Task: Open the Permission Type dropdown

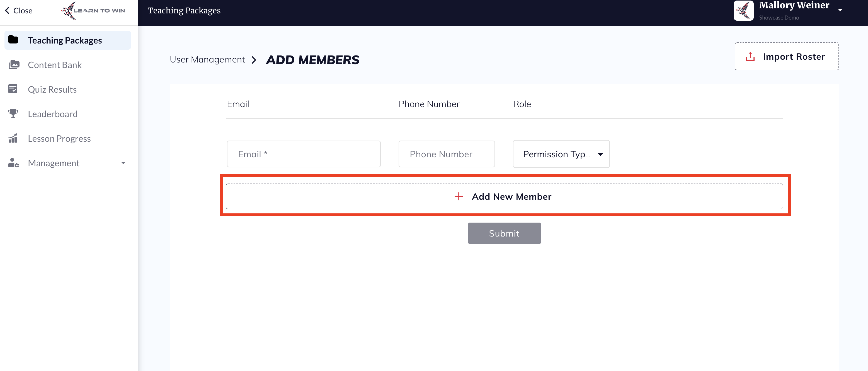Action: pos(561,154)
